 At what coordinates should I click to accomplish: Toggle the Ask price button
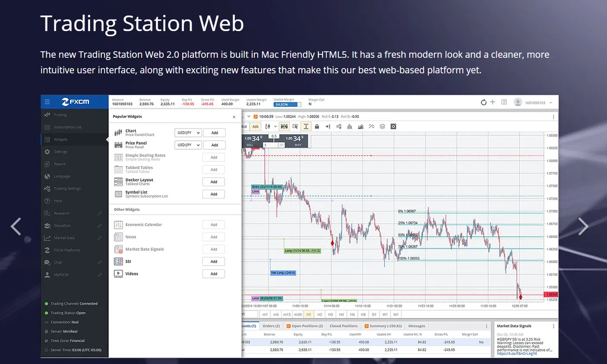pyautogui.click(x=256, y=126)
